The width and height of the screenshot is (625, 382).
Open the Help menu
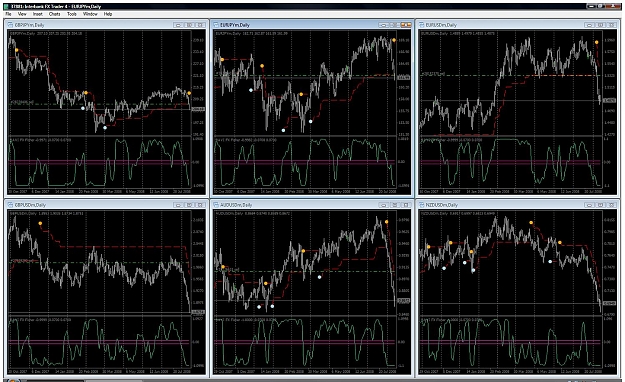[108, 14]
